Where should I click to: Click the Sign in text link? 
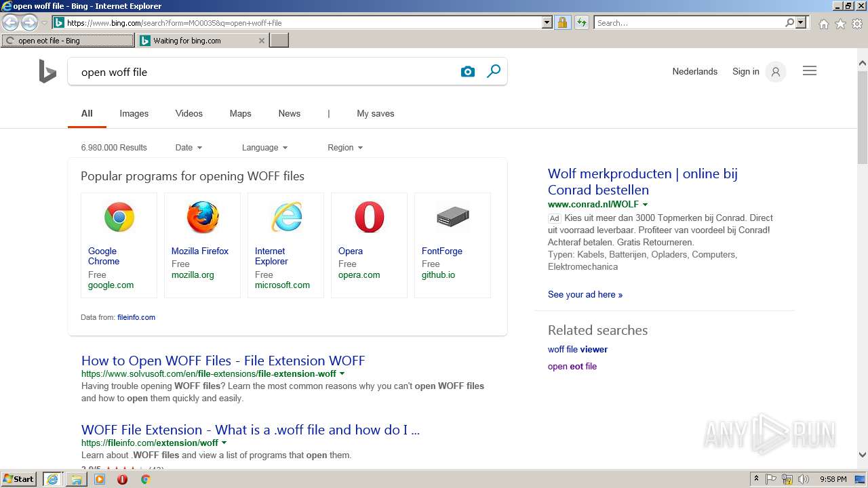point(746,72)
